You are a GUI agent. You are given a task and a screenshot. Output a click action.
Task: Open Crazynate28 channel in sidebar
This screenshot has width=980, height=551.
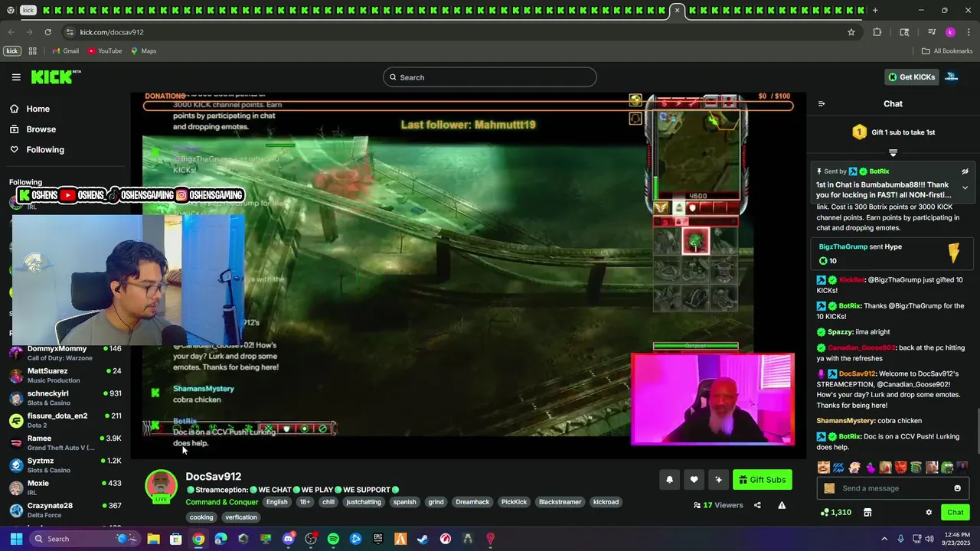click(65, 510)
